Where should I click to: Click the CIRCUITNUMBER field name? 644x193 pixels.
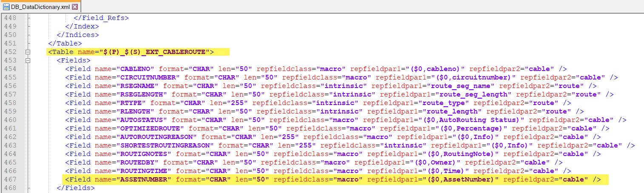[148, 77]
